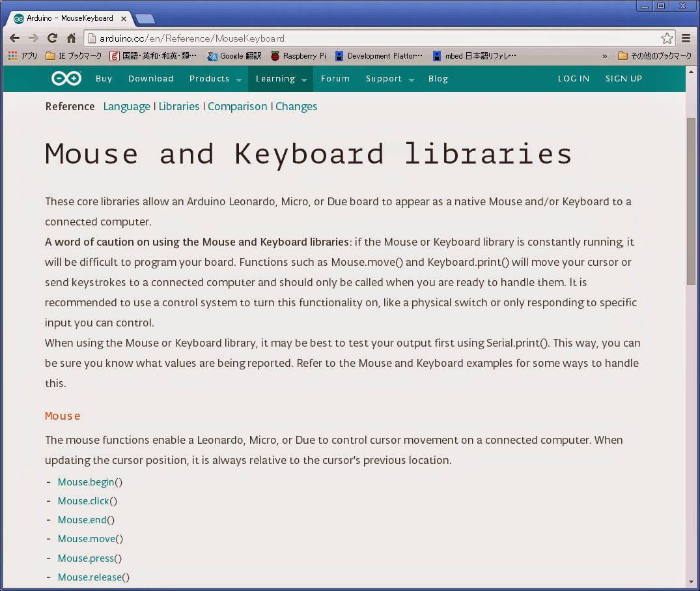Click the vertical scrollbar thumb
This screenshot has width=700, height=591.
tap(691, 201)
